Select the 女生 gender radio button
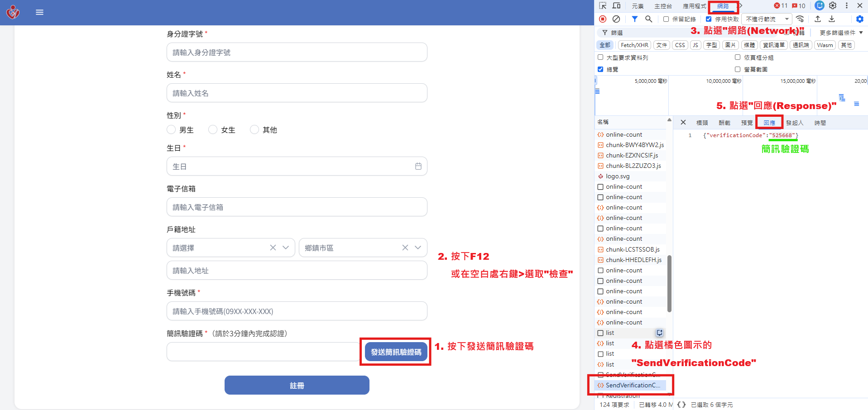868x410 pixels. coord(213,130)
